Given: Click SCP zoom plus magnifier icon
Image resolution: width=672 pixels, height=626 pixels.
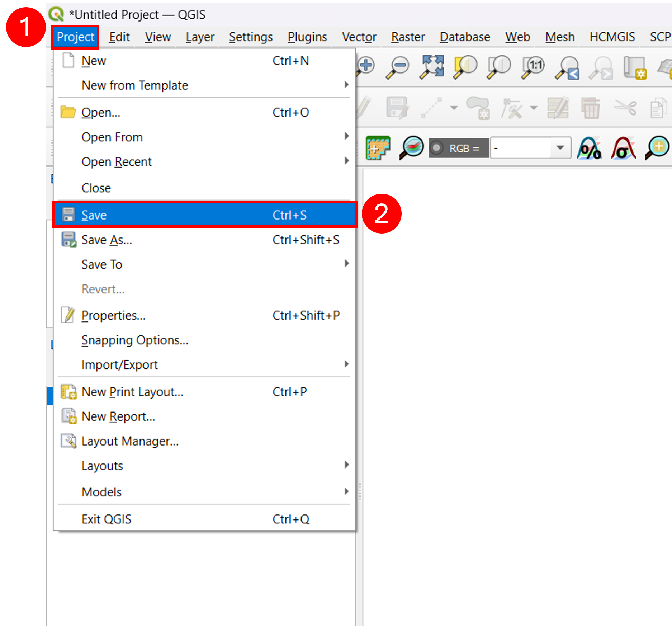Looking at the screenshot, I should pos(657,148).
